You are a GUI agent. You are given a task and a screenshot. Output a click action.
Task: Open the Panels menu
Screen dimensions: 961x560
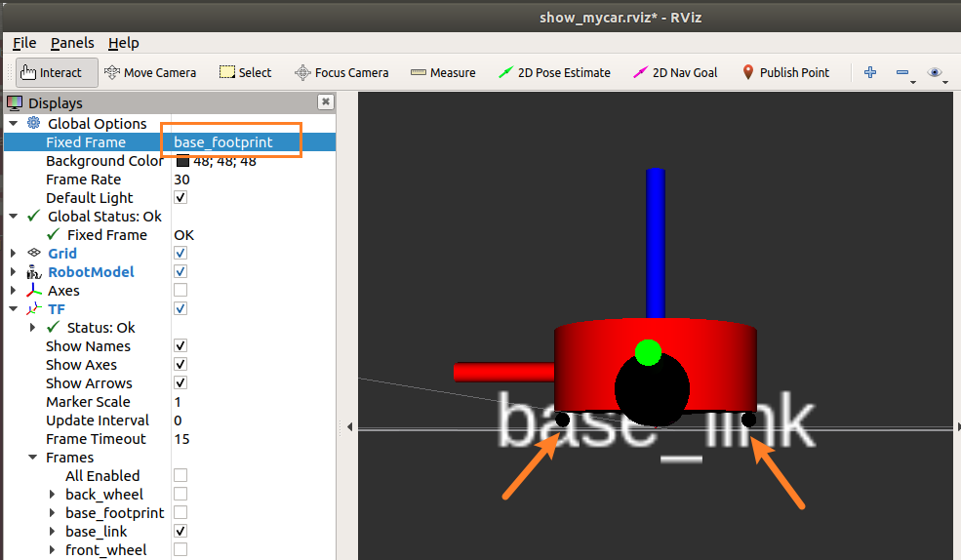[x=72, y=43]
